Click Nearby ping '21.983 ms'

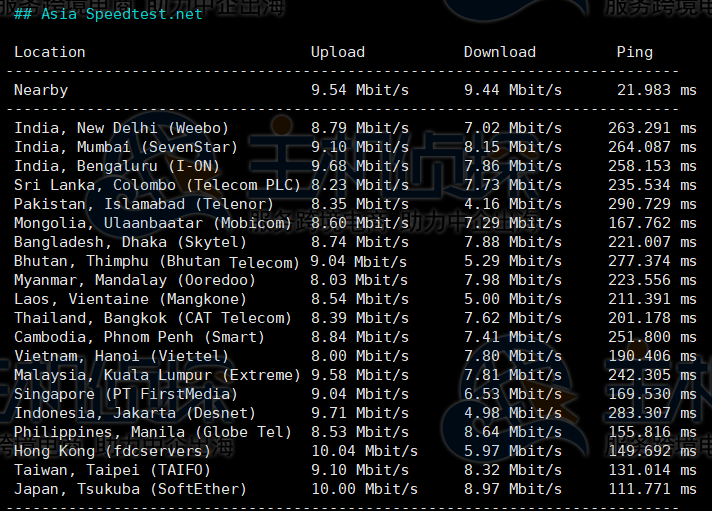point(657,90)
